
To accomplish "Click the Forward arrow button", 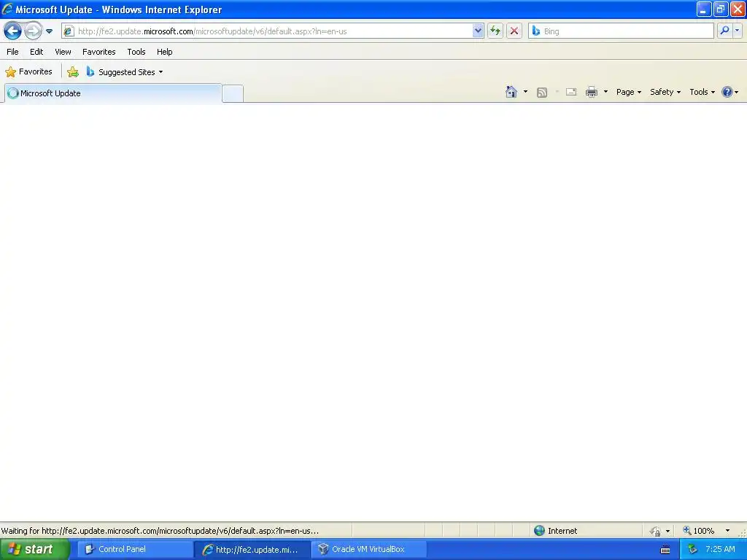I will 33,31.
